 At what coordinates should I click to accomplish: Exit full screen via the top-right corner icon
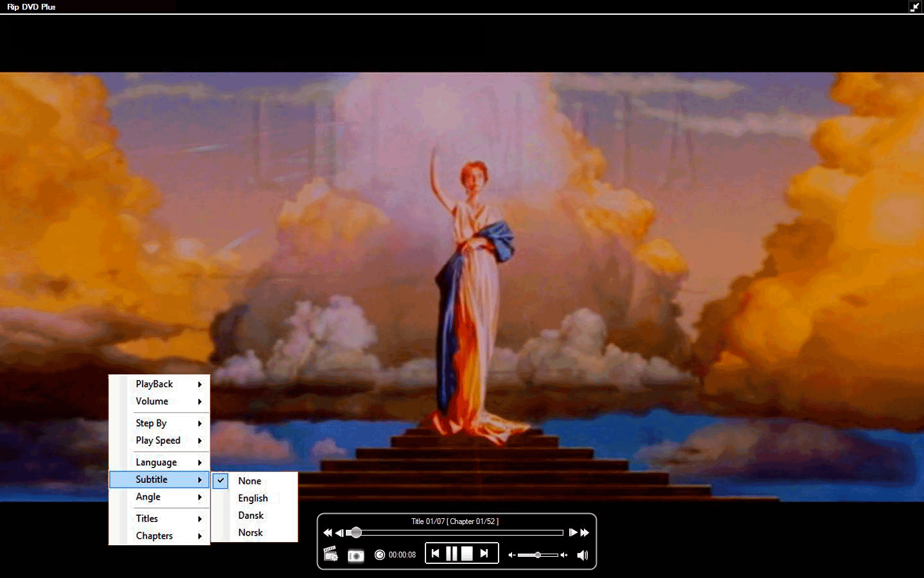click(915, 7)
